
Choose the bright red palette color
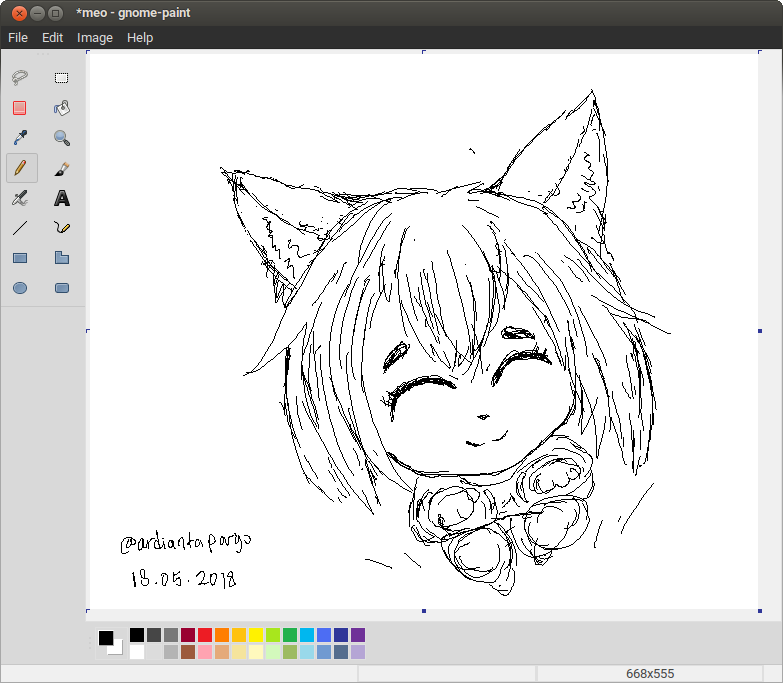pyautogui.click(x=205, y=635)
